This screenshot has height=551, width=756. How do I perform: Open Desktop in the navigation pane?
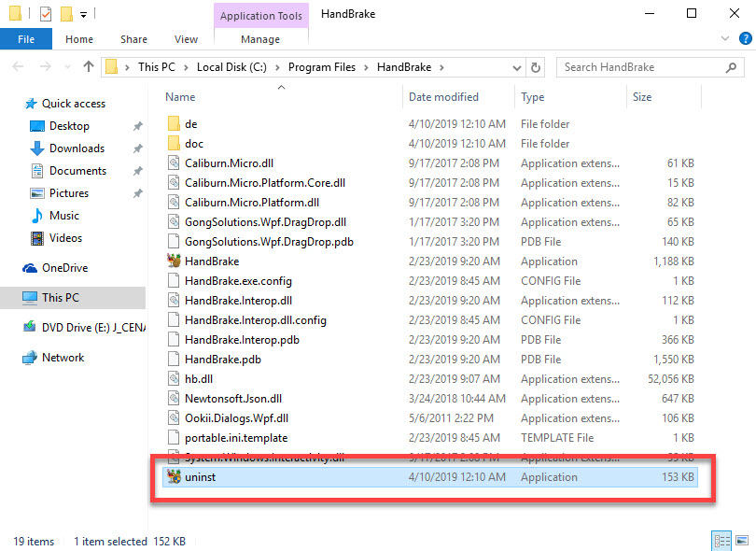point(69,126)
